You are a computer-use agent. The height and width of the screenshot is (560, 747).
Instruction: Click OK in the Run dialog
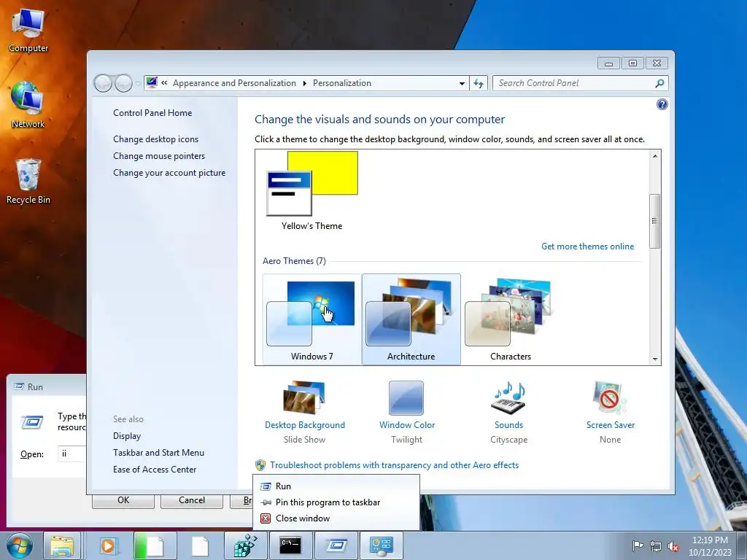123,500
